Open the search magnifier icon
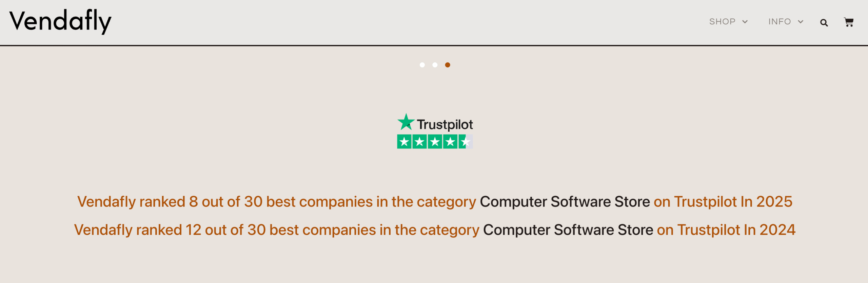The image size is (868, 283). 824,23
